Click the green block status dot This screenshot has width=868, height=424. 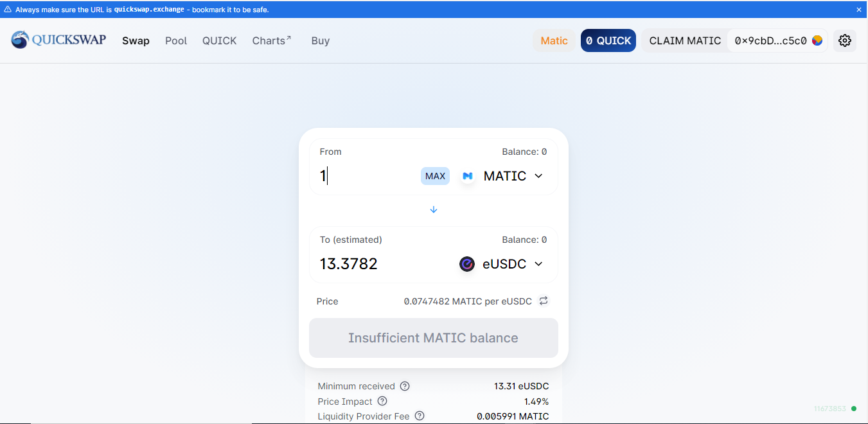pos(854,408)
